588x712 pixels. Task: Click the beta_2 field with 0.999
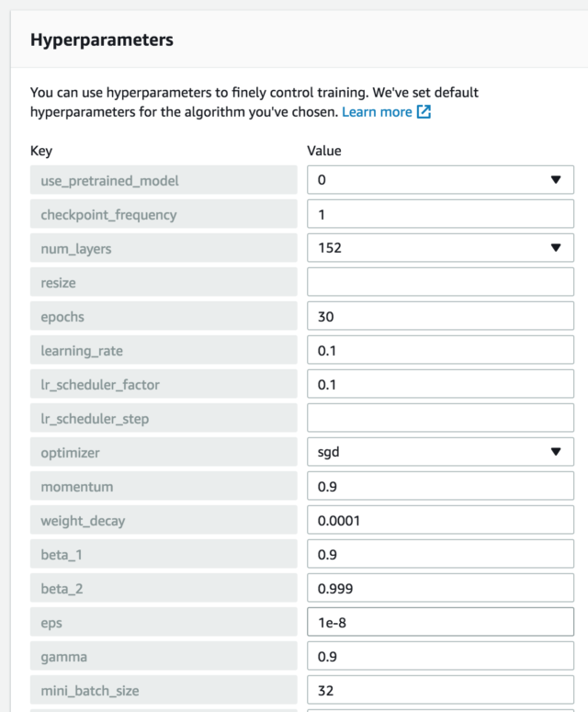pyautogui.click(x=440, y=588)
